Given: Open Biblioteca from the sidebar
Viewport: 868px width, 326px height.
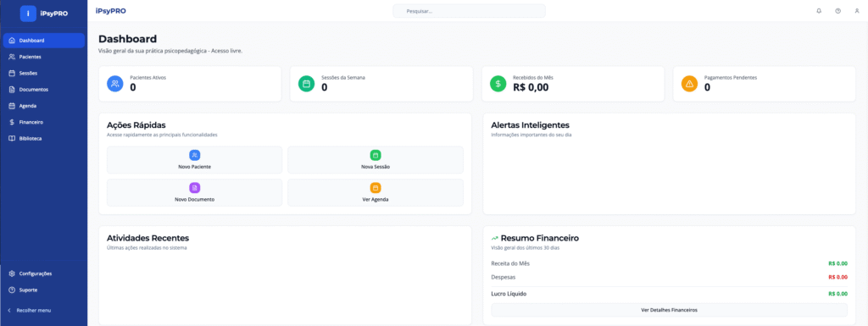Looking at the screenshot, I should 44,139.
